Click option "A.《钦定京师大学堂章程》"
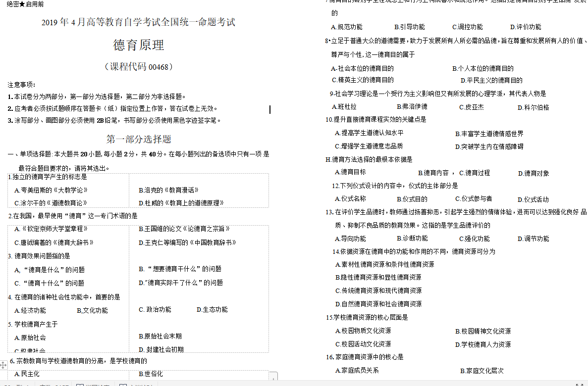The height and width of the screenshot is (386, 588). click(x=51, y=229)
